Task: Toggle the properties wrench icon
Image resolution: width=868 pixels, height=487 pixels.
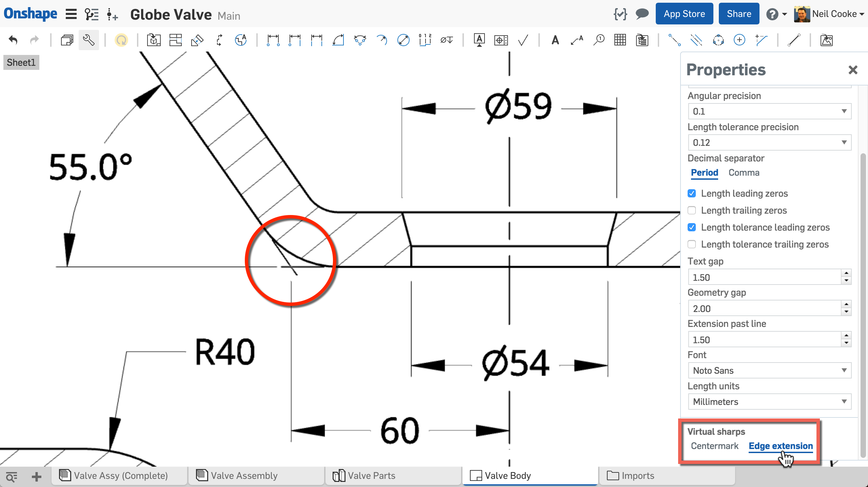Action: point(89,40)
